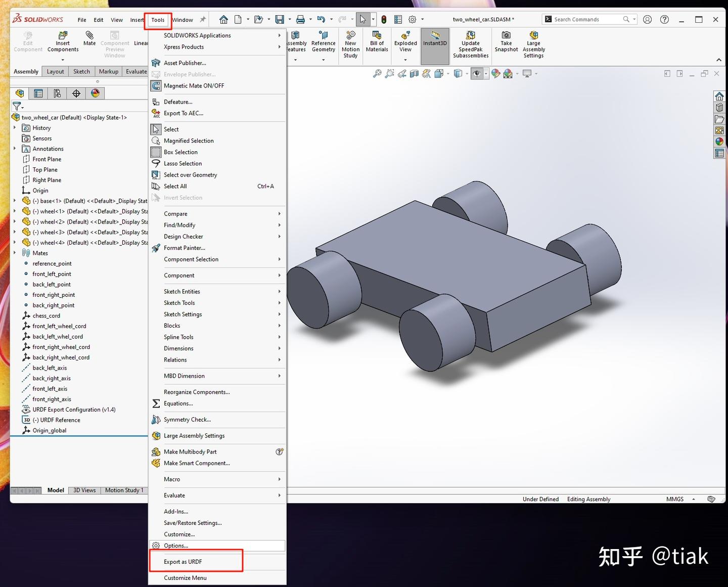728x587 pixels.
Task: Expand the Annotations tree node
Action: pyautogui.click(x=14, y=148)
